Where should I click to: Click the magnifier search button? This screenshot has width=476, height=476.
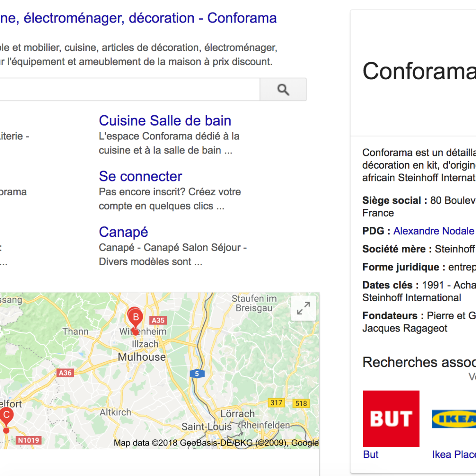(283, 89)
